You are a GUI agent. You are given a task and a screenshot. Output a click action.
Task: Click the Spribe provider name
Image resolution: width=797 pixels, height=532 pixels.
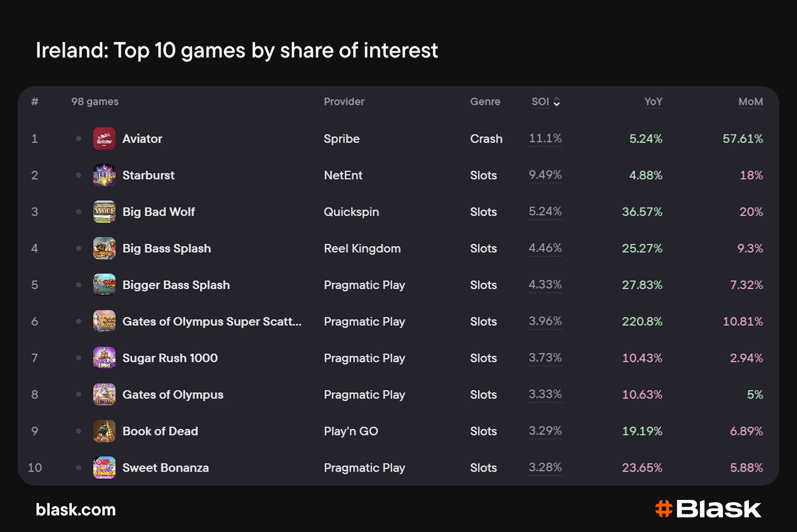(341, 139)
